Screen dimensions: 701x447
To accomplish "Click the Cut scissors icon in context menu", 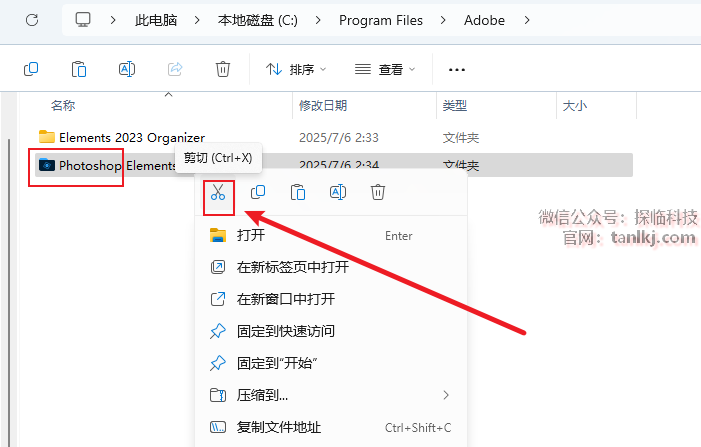I will (218, 193).
